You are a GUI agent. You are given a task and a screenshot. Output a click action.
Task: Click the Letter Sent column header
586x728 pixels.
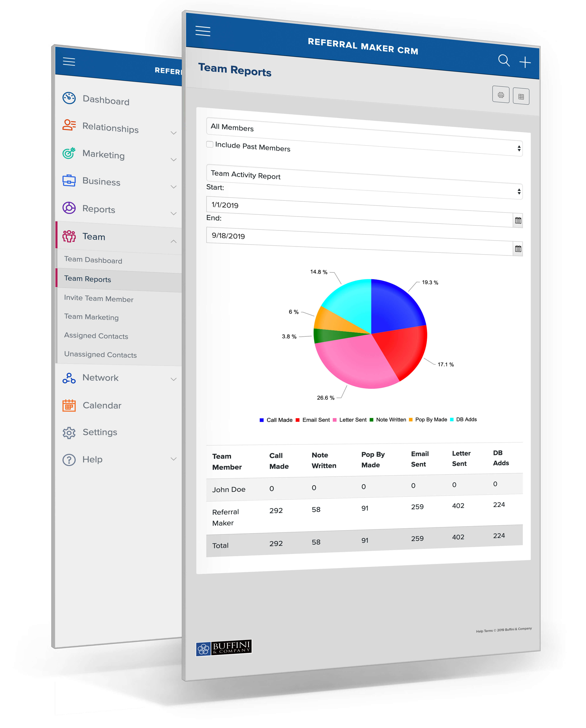point(461,459)
